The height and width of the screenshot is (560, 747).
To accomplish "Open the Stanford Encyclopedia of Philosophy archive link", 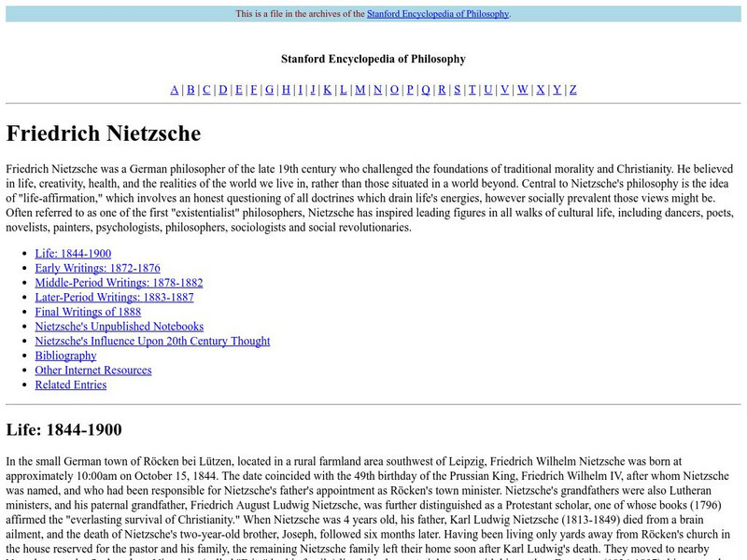I will [438, 14].
